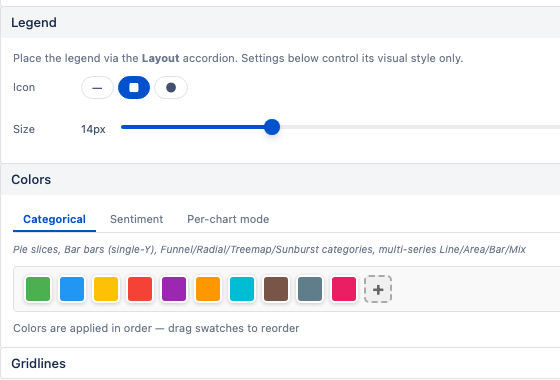This screenshot has height=380, width=560.
Task: Click the green color swatch
Action: (38, 289)
